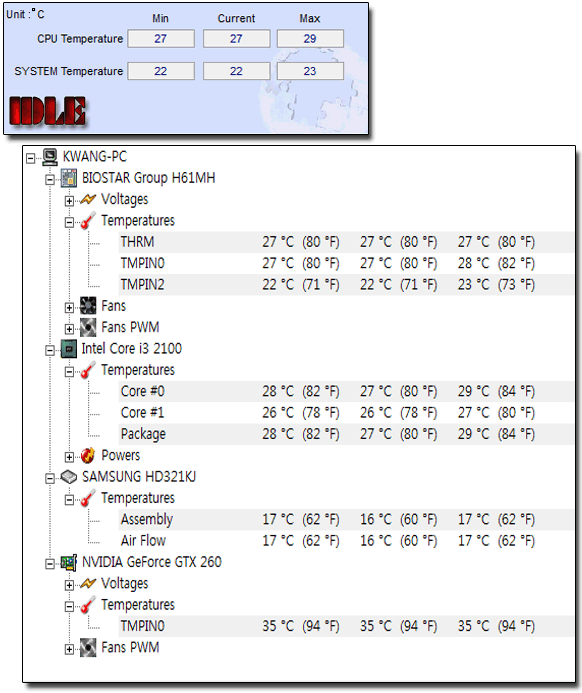Screen dimensions: 582x693
Task: Collapse the KWANG-PC root node
Action: coord(30,158)
